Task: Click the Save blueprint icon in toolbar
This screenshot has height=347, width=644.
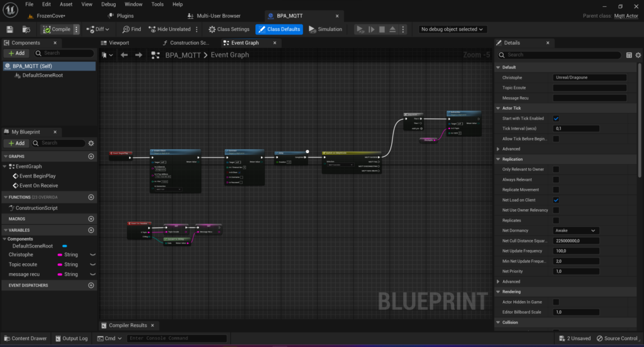Action: point(9,29)
